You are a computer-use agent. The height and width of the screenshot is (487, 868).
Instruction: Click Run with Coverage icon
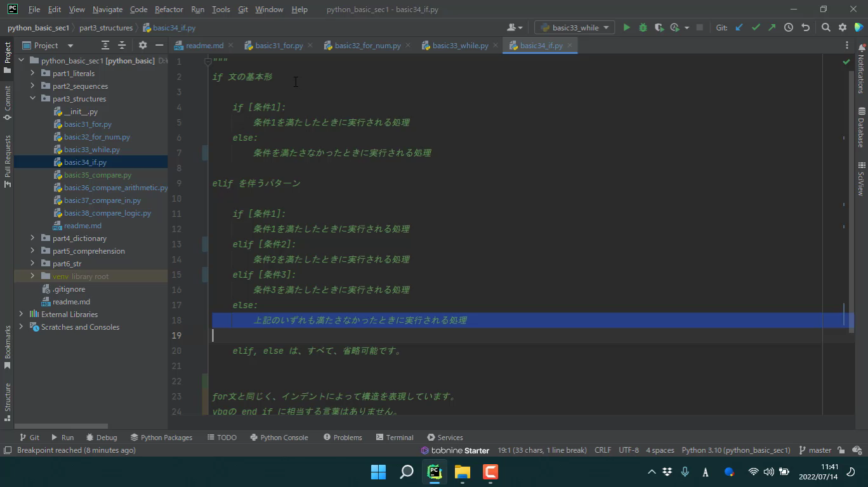coord(659,27)
